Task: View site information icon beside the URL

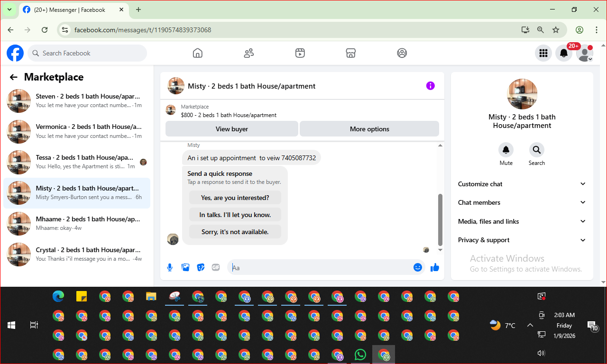Action: point(65,30)
